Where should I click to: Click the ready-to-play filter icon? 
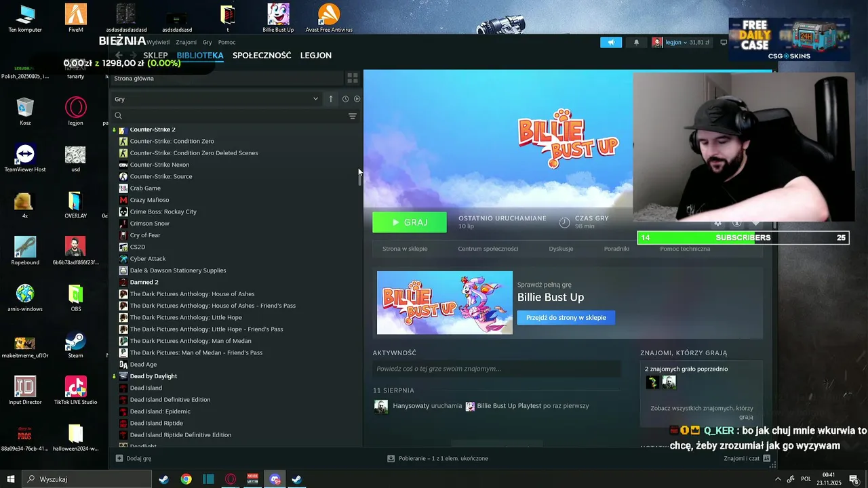click(357, 99)
